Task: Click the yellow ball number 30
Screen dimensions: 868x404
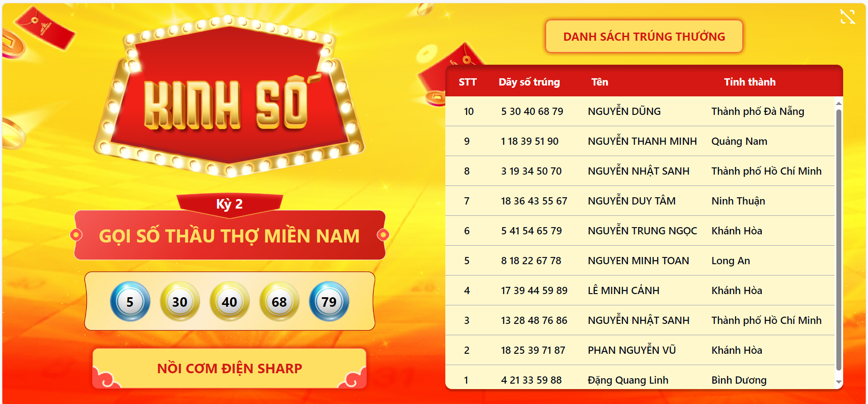Action: [x=180, y=301]
